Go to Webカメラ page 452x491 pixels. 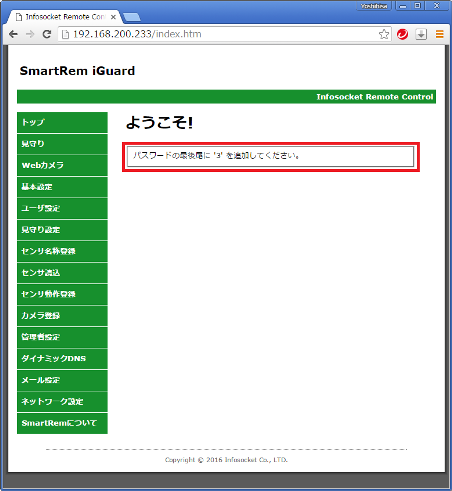click(x=62, y=165)
